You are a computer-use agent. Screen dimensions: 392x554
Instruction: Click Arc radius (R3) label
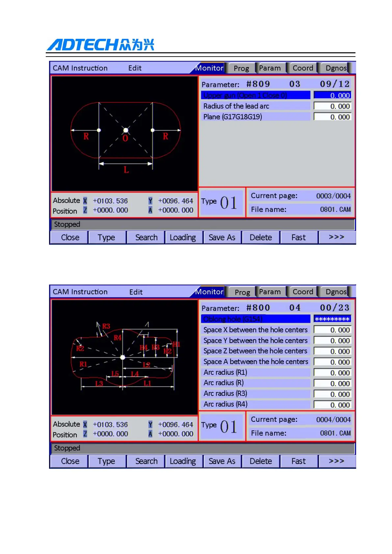(255, 393)
